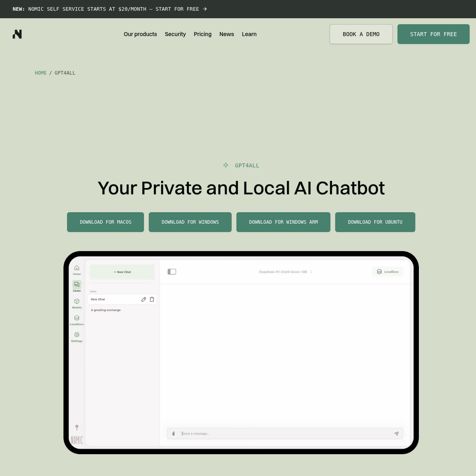
Task: Click the Nomic logo in the header
Action: pyautogui.click(x=17, y=34)
